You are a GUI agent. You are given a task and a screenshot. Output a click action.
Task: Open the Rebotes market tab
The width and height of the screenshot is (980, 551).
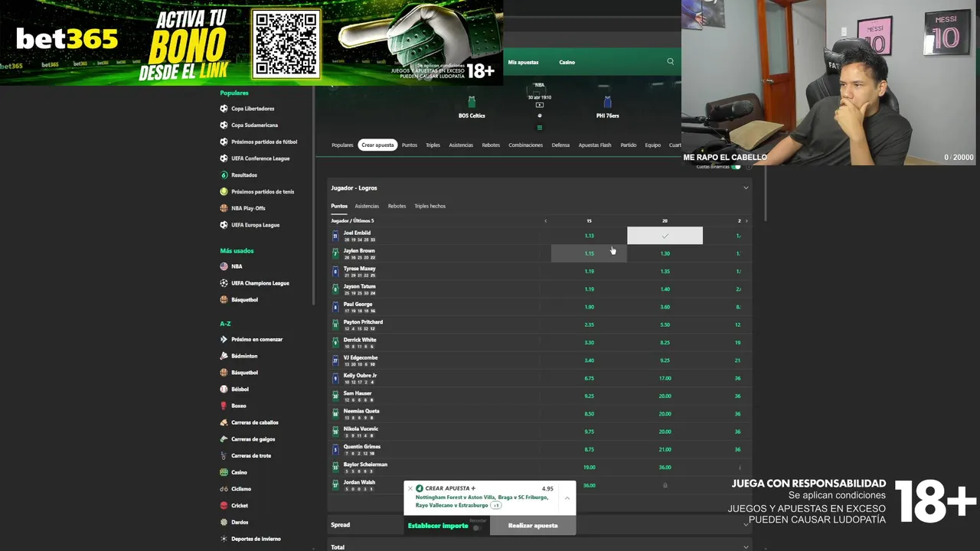pyautogui.click(x=491, y=145)
